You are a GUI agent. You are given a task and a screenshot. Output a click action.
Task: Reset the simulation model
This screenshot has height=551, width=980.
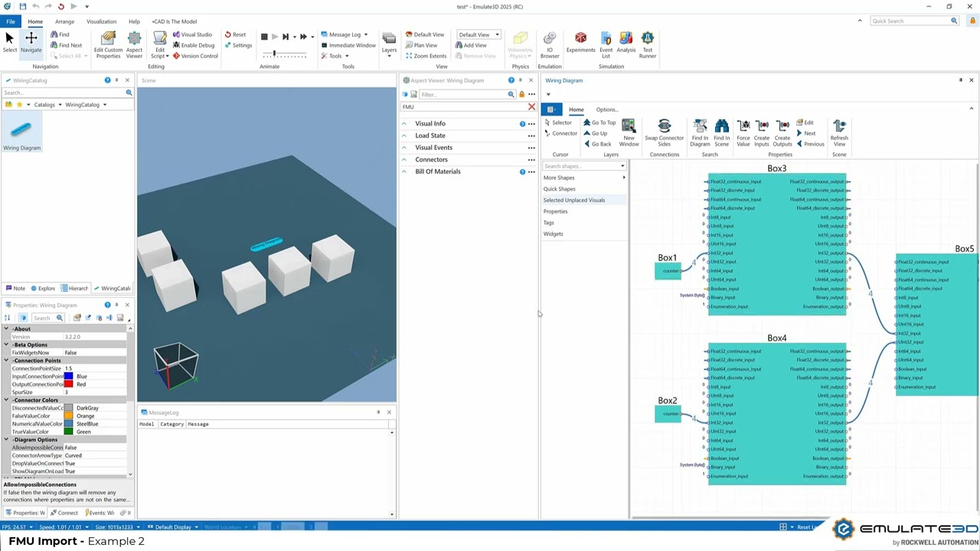[235, 34]
